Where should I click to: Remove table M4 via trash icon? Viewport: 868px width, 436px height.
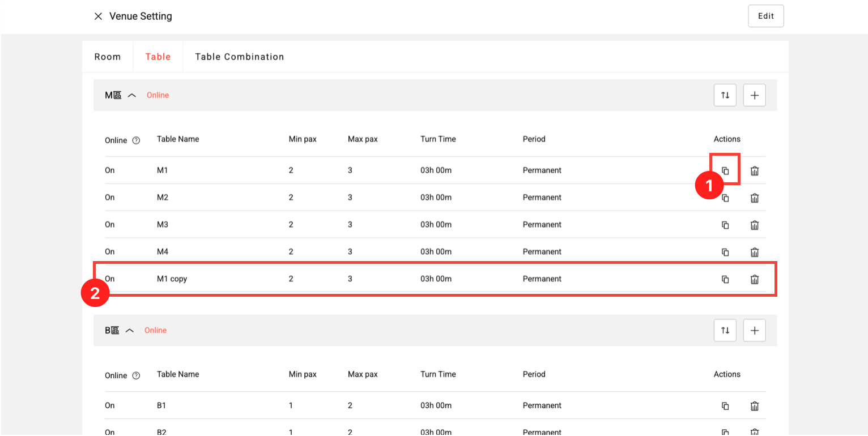click(x=754, y=253)
